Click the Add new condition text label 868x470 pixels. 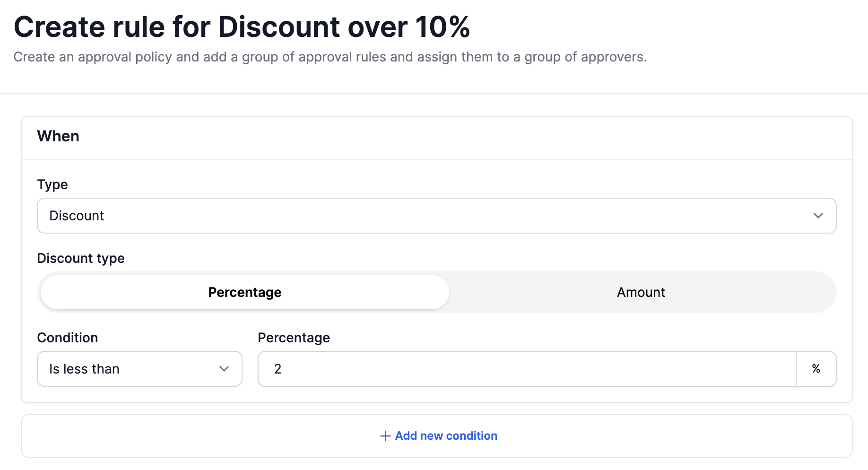[446, 436]
